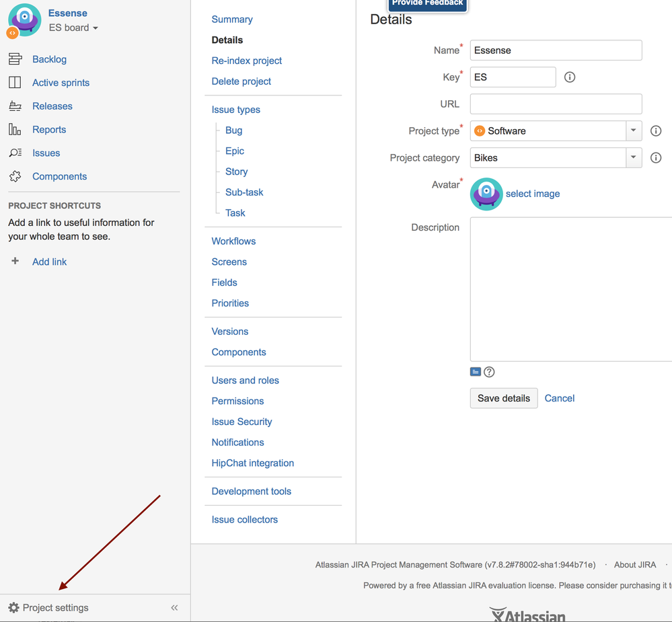Image resolution: width=672 pixels, height=622 pixels.
Task: Click the Reports bar chart icon
Action: click(x=15, y=129)
